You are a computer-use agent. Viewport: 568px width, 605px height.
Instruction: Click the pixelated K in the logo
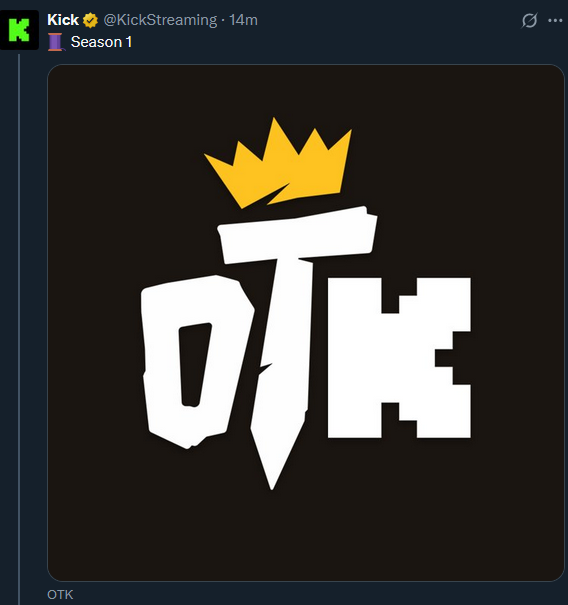click(x=399, y=358)
